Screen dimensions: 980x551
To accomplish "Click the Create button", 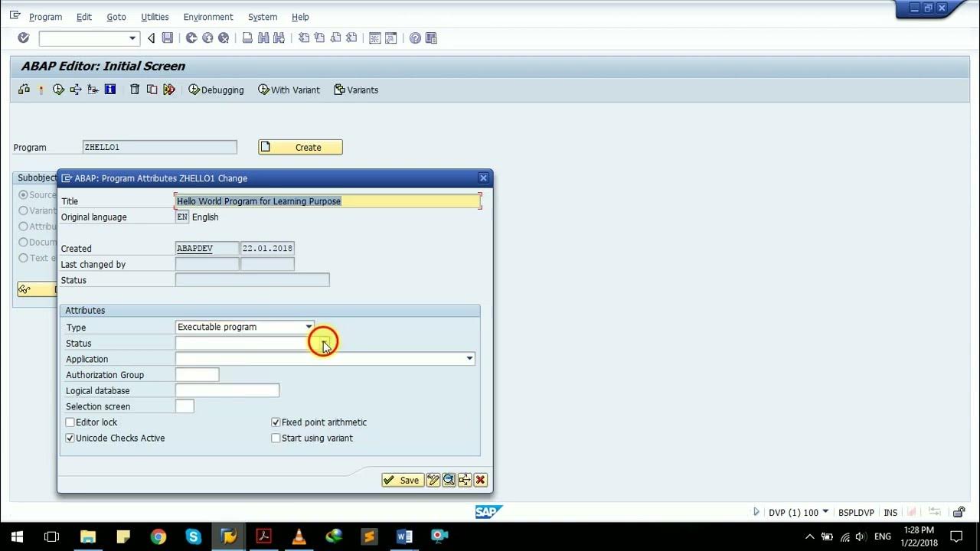I will click(300, 147).
